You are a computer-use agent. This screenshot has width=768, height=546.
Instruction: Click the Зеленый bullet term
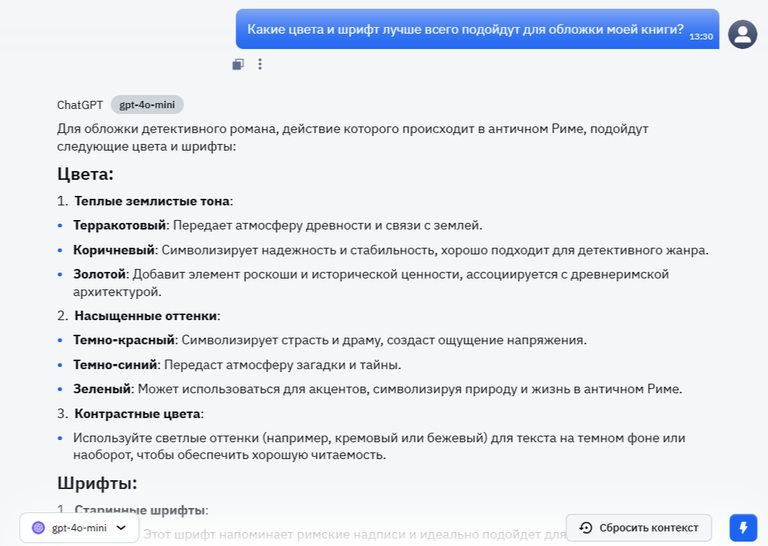(102, 389)
